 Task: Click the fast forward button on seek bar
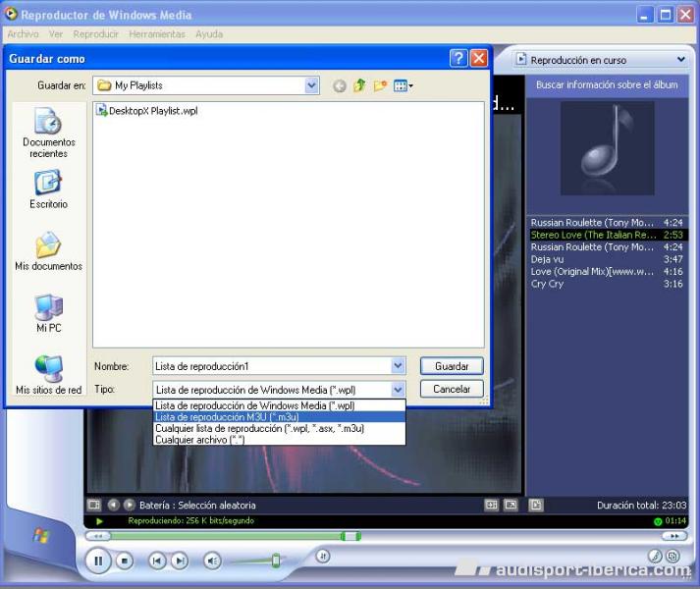click(x=674, y=536)
